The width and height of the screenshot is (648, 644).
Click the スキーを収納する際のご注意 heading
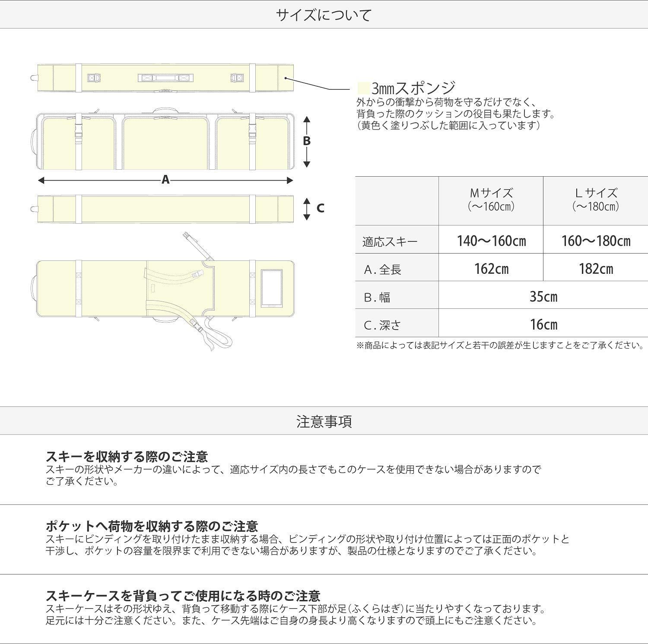coord(127,457)
